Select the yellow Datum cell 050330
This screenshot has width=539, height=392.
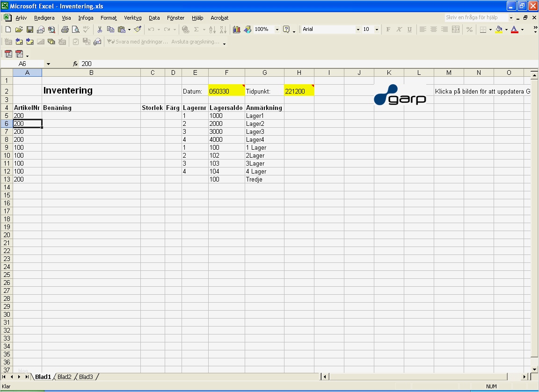pyautogui.click(x=226, y=90)
